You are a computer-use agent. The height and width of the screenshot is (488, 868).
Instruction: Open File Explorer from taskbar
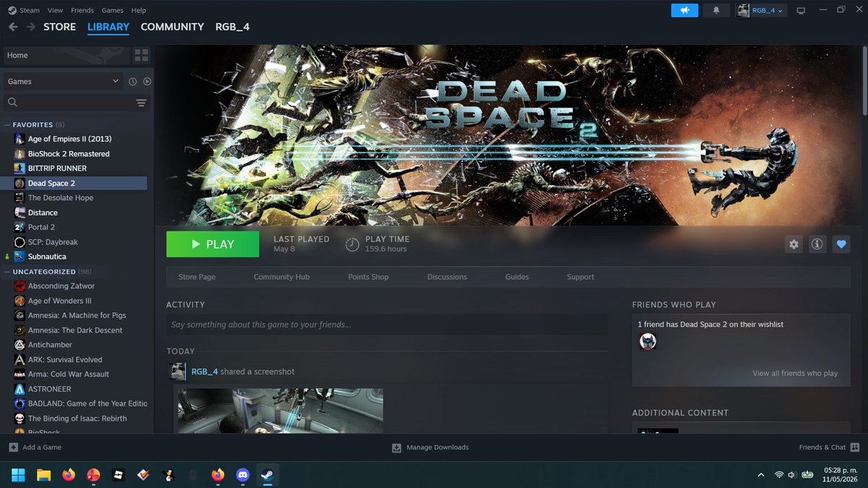click(43, 475)
